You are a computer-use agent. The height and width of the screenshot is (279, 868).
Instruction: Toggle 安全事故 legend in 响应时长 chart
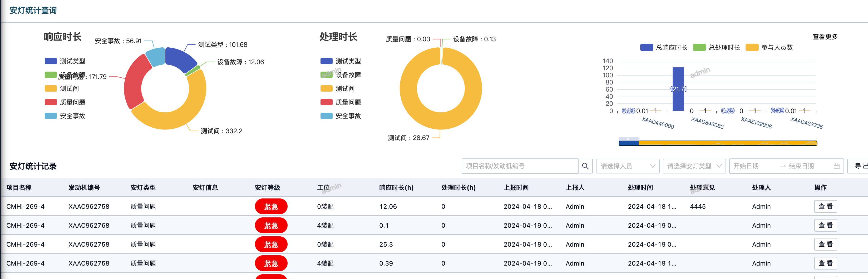click(x=65, y=116)
